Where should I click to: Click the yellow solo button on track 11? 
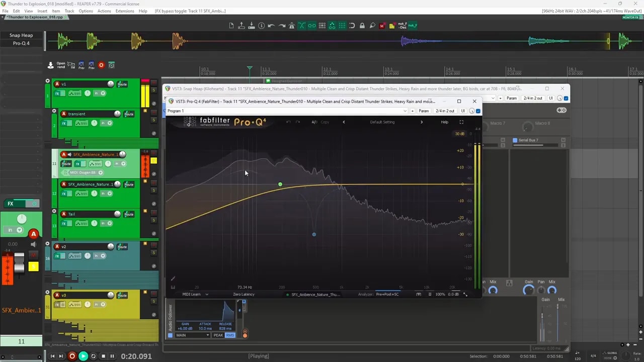click(x=154, y=161)
